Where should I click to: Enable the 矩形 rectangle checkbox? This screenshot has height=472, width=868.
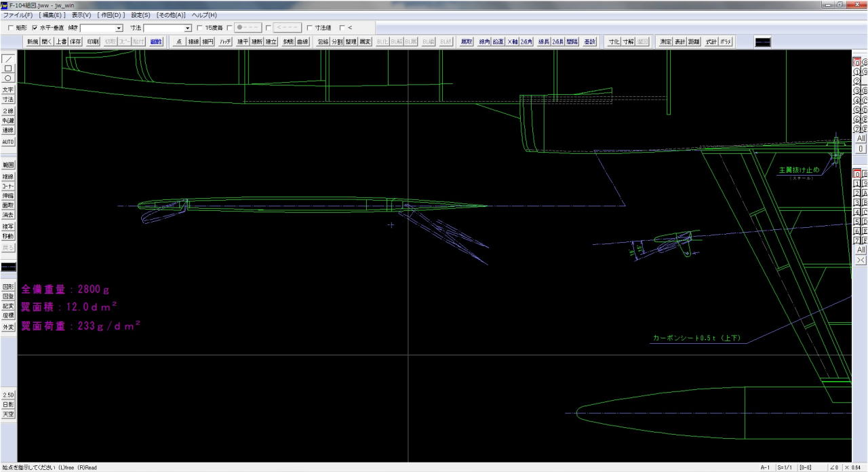tap(10, 28)
